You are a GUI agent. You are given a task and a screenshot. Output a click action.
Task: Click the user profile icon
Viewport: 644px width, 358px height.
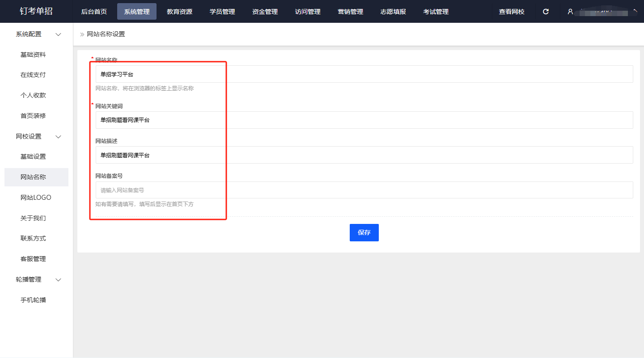click(570, 12)
